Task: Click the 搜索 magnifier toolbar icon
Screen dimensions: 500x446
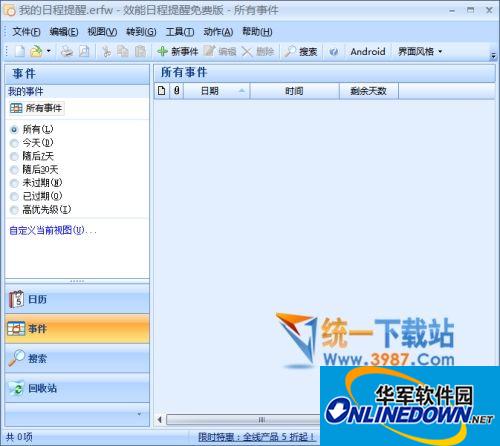Action: point(290,52)
